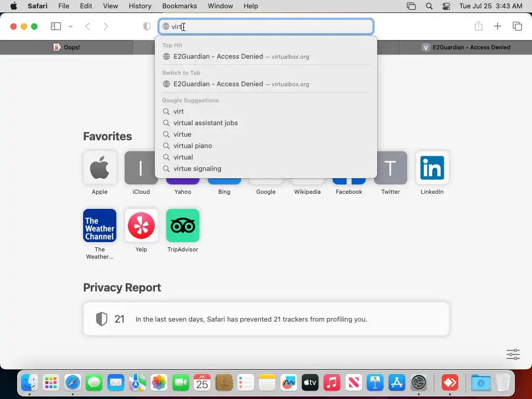
Task: Choose the 'virtual piano' suggestion
Action: (x=266, y=145)
